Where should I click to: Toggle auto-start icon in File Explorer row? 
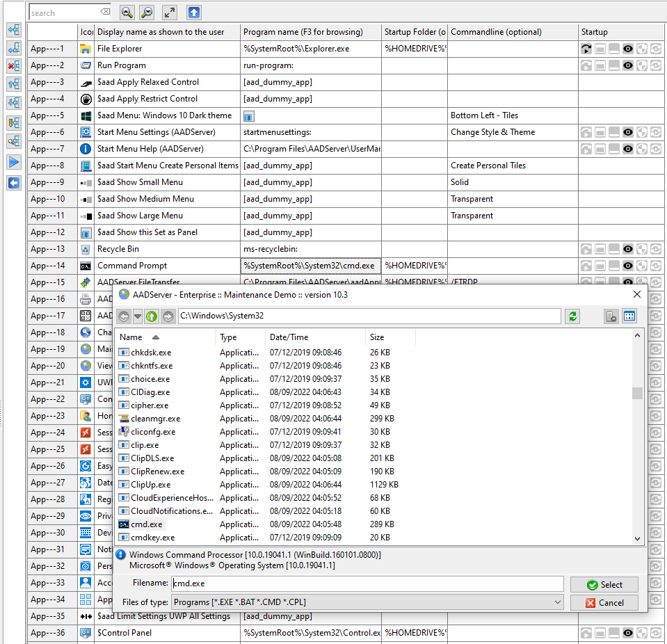(x=586, y=49)
